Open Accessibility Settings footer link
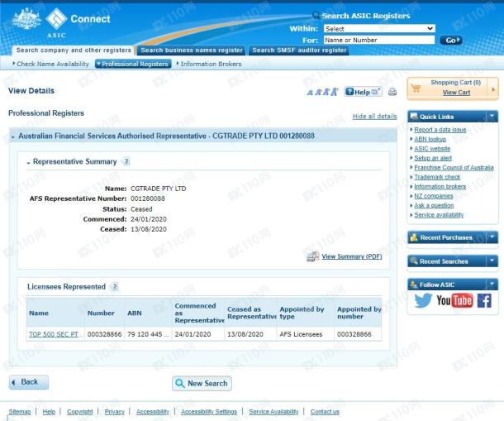 [x=209, y=412]
